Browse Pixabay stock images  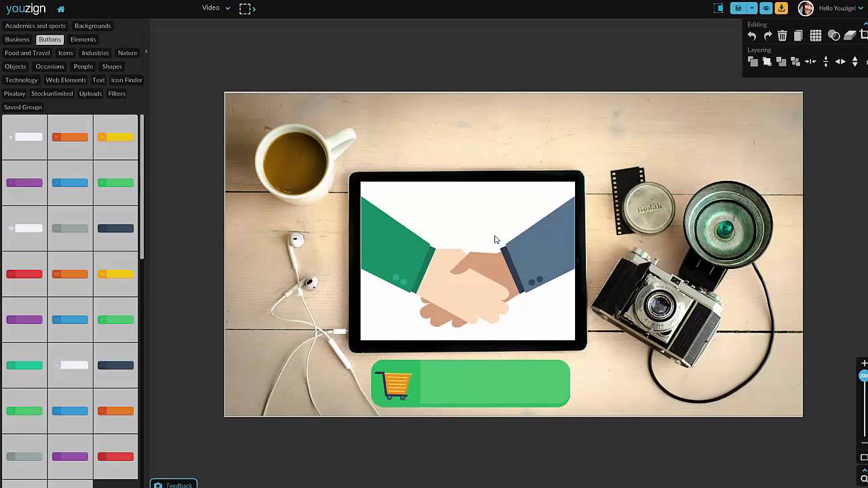tap(14, 94)
